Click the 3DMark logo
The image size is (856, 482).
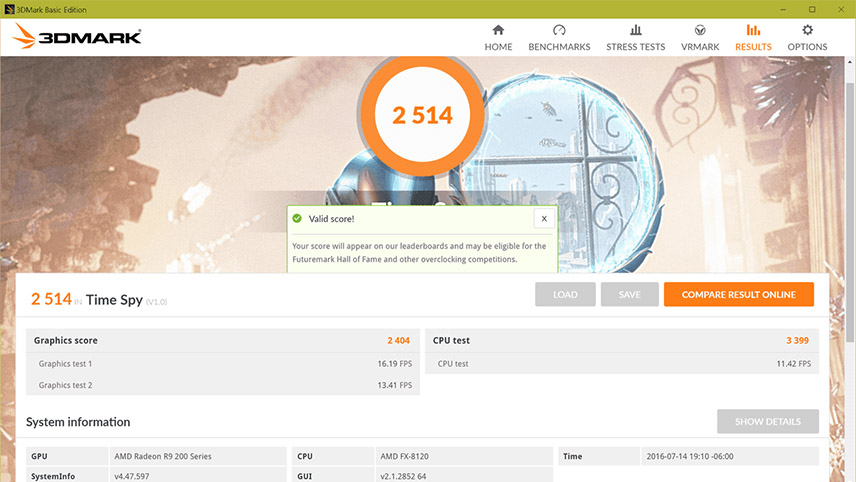click(77, 36)
